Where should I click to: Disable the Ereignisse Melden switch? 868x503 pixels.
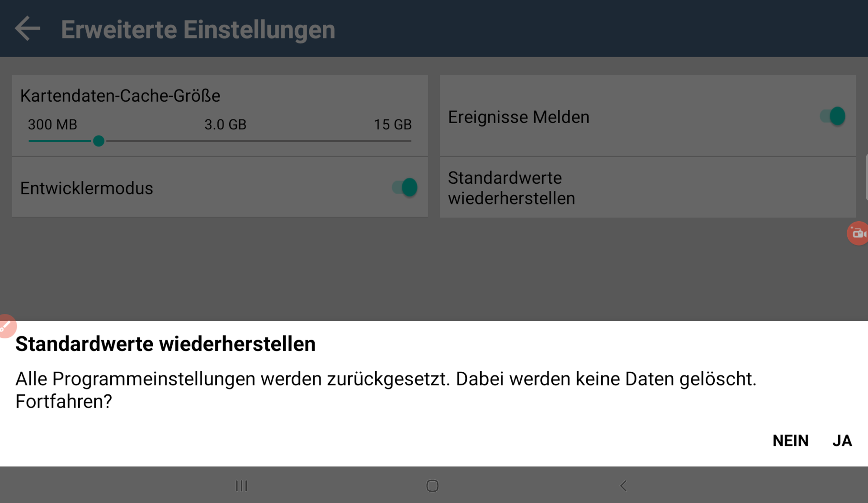[833, 116]
